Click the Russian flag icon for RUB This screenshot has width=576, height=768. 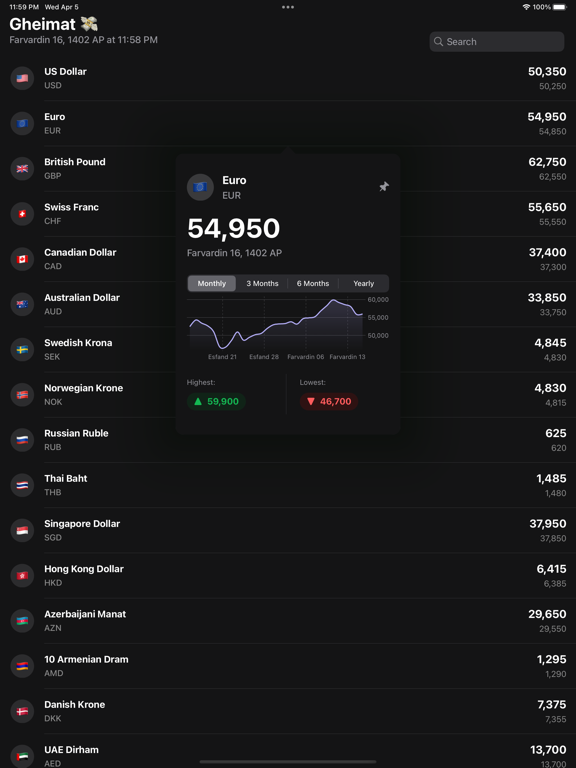tap(22, 440)
